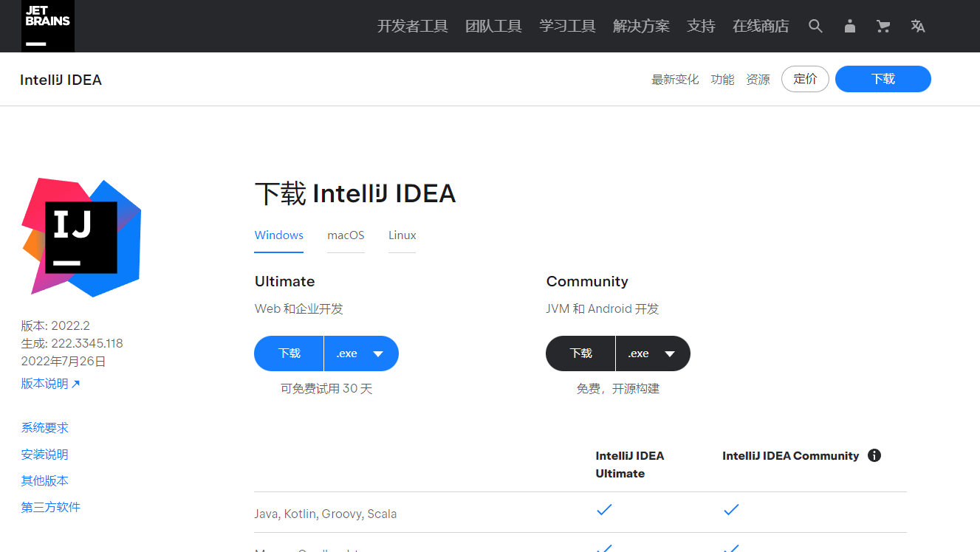The height and width of the screenshot is (552, 980).
Task: Open the 团队工具 menu
Action: [x=493, y=27]
